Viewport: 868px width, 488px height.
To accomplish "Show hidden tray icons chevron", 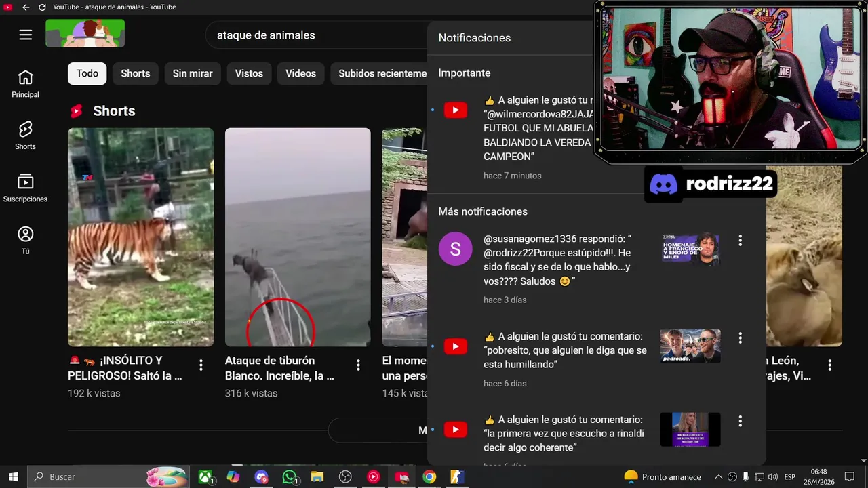I will (x=719, y=477).
